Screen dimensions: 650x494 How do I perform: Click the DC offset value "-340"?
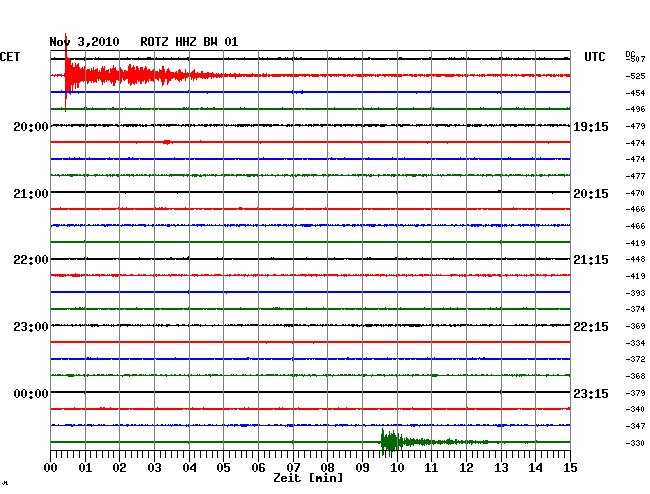click(x=635, y=409)
